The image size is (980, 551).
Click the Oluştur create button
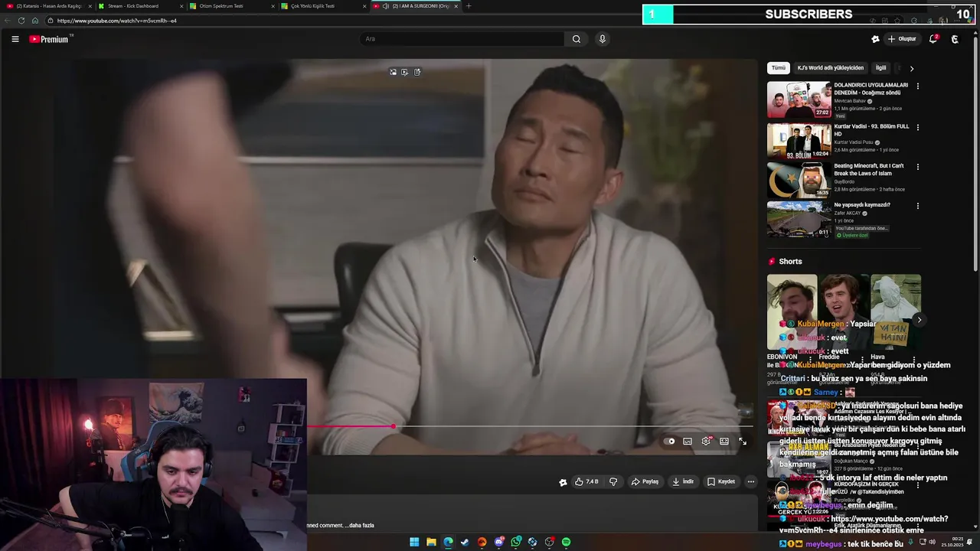click(902, 39)
